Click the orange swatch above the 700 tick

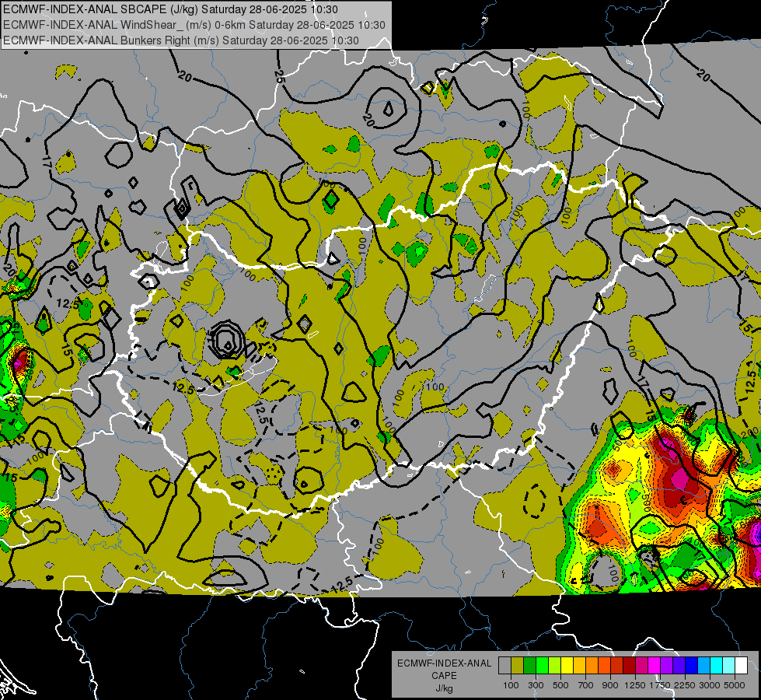(x=592, y=665)
